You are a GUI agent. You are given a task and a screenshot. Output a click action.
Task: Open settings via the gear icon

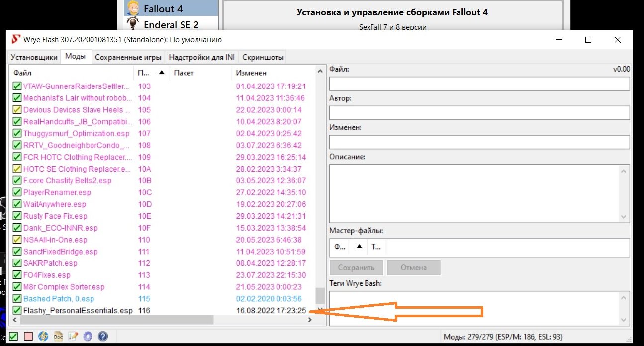(88, 337)
